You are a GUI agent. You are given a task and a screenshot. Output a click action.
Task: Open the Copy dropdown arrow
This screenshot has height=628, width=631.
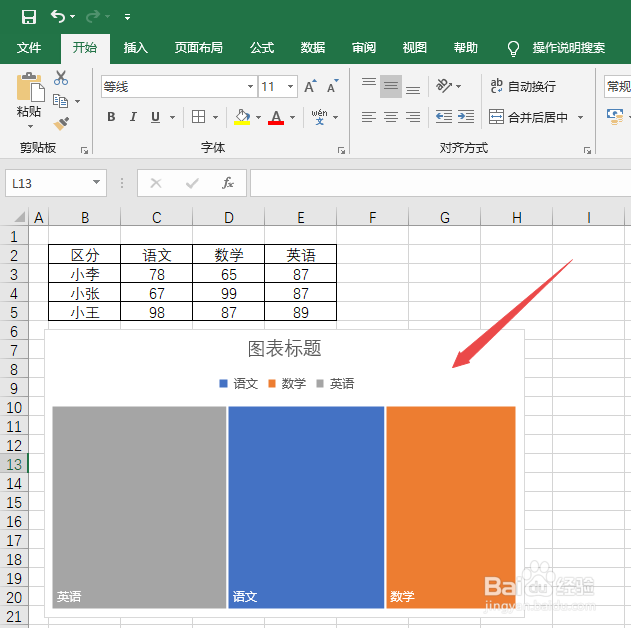77,101
